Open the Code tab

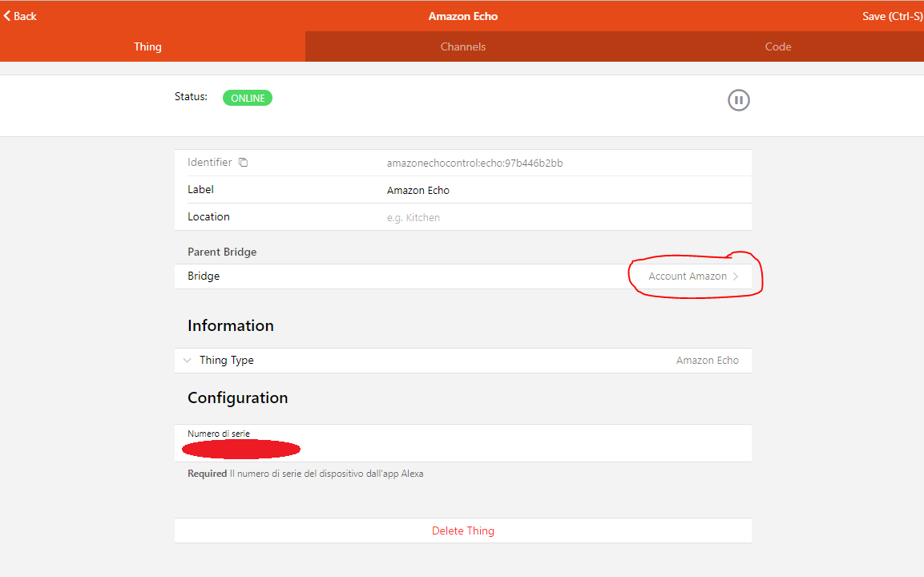click(x=777, y=46)
